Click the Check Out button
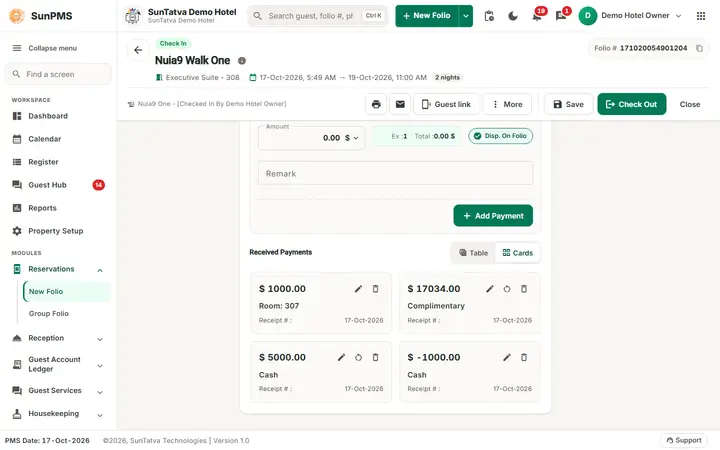The image size is (720, 450). pyautogui.click(x=631, y=104)
